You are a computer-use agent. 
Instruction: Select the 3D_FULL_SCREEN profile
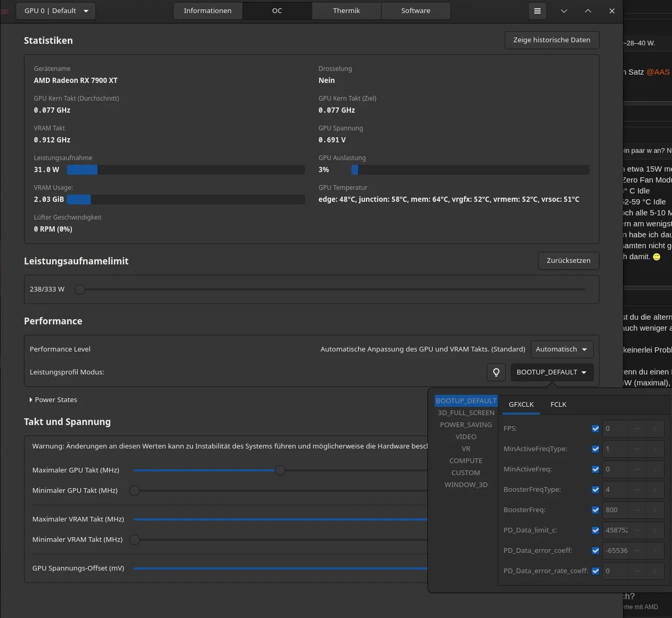pyautogui.click(x=466, y=413)
